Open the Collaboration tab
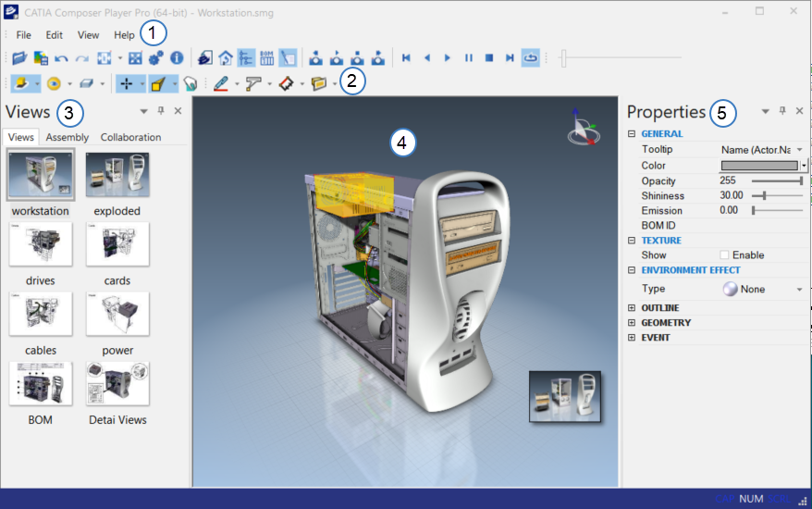 130,137
